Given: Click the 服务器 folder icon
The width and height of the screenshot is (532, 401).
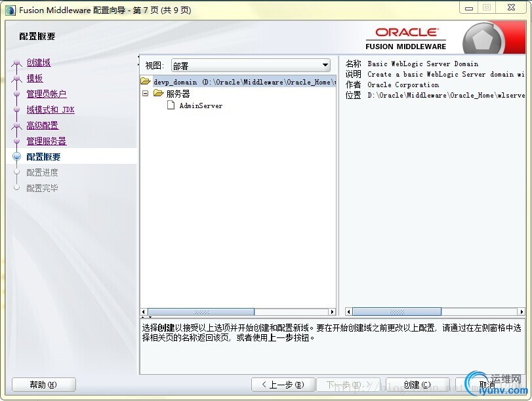Looking at the screenshot, I should click(159, 93).
